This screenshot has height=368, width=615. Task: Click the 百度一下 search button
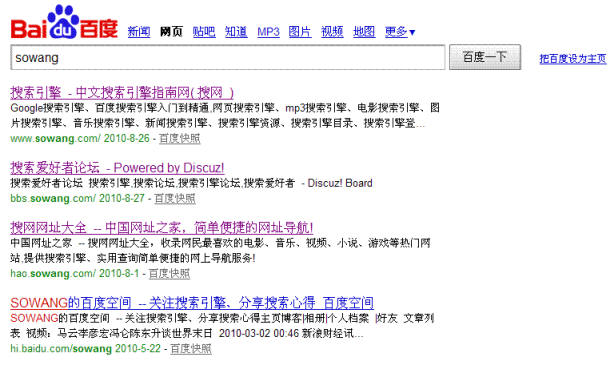(485, 57)
